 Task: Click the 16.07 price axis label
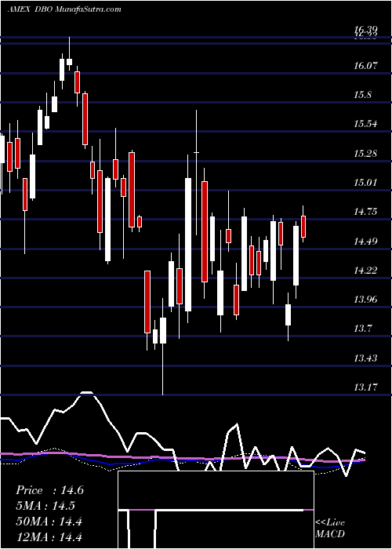366,65
